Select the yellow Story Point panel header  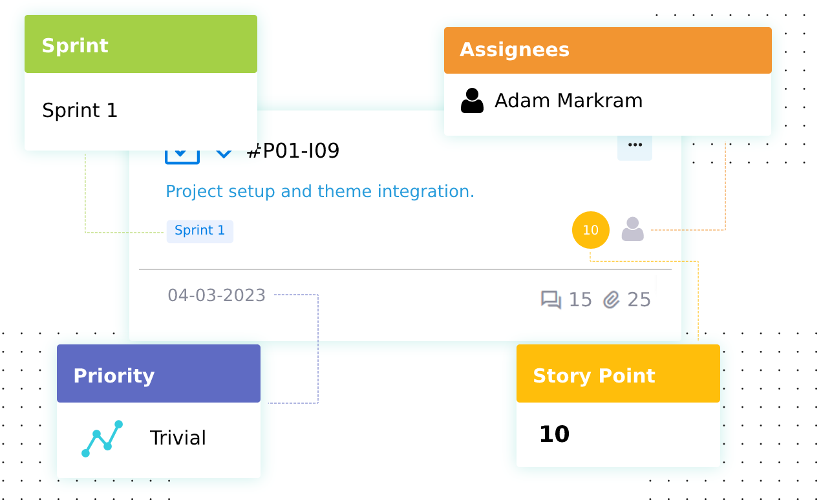(618, 375)
